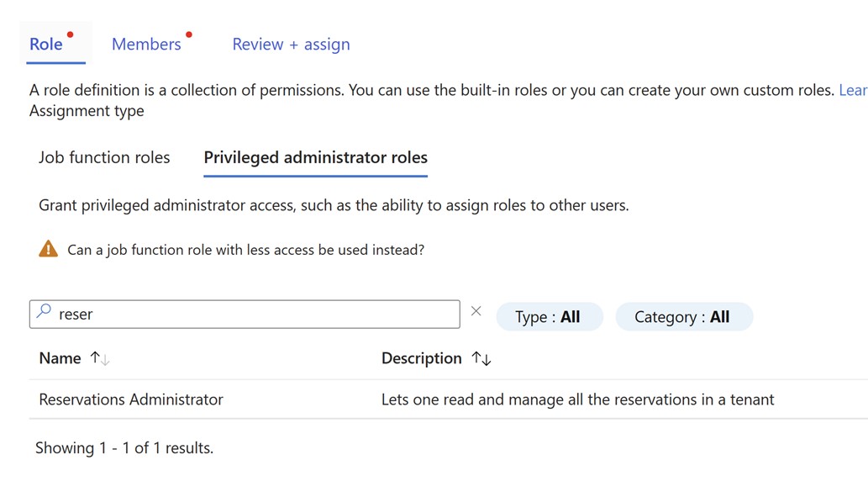Viewport: 868px width, 497px height.
Task: Clear the search with the X icon
Action: 476,311
